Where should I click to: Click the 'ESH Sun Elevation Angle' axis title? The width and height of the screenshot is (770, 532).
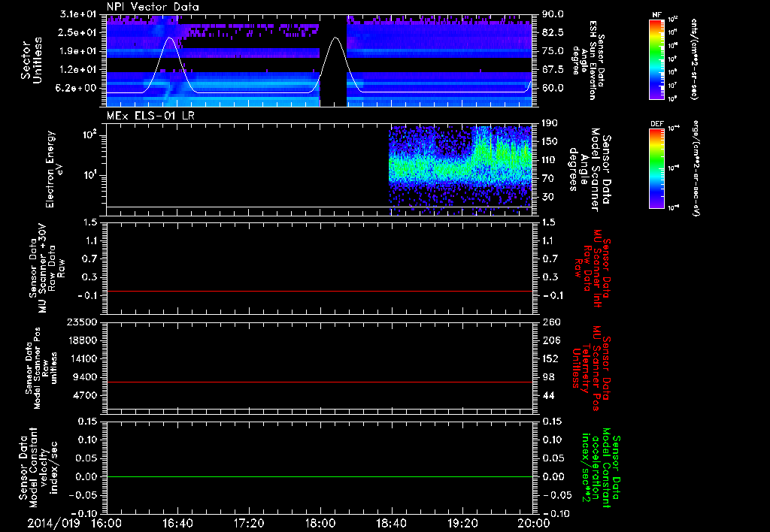click(587, 61)
